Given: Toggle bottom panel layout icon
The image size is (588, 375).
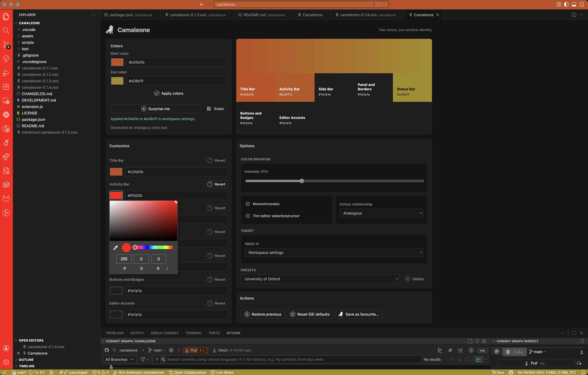Looking at the screenshot, I should pyautogui.click(x=574, y=4).
